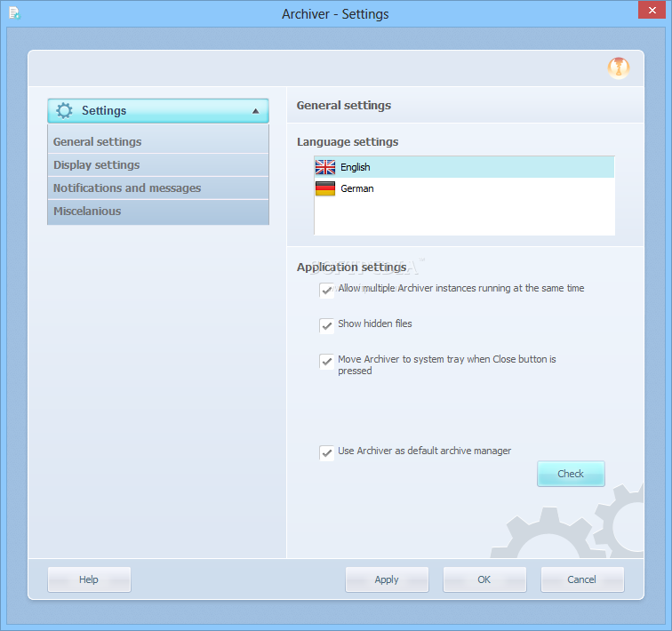
Task: Click the Archiver app icon in title bar
Action: (x=14, y=12)
